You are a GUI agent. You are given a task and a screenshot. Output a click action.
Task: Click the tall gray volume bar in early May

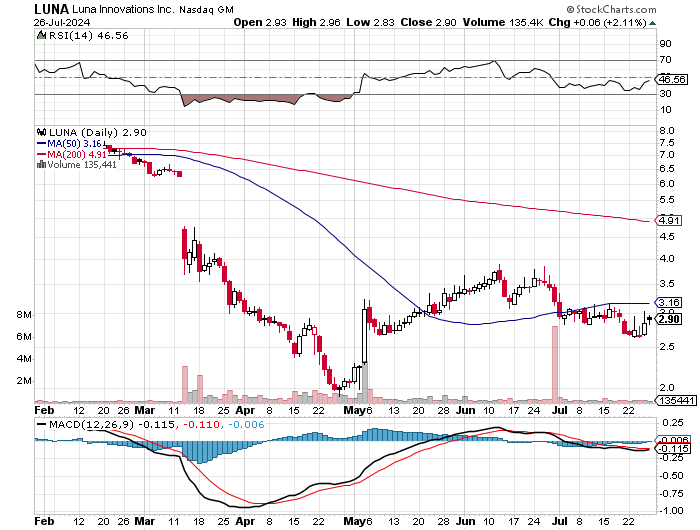pyautogui.click(x=365, y=381)
